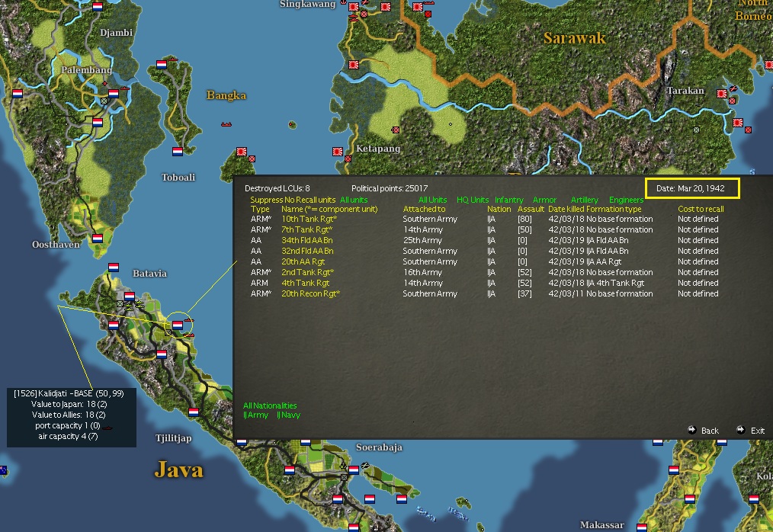Select the Japanese flag base at Ketapang
The height and width of the screenshot is (532, 773).
pos(338,152)
